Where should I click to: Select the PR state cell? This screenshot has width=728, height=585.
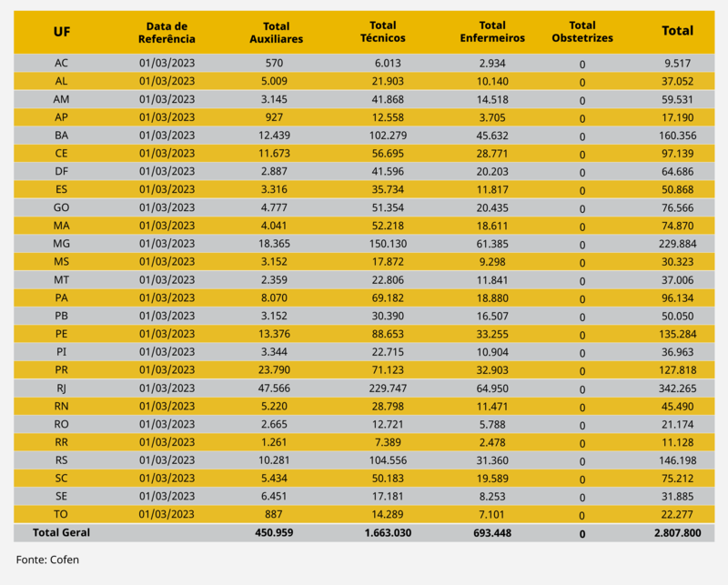(61, 370)
